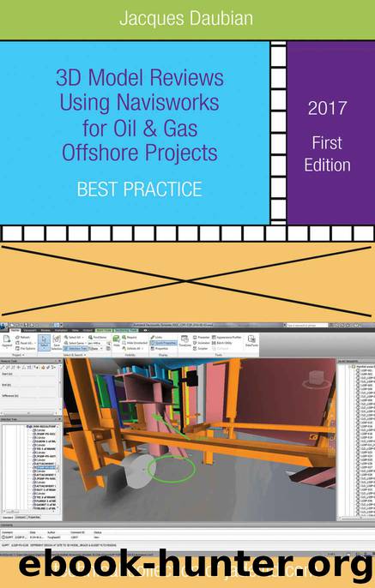Open the Select All dropdown
This screenshot has height=588, width=375.
click(73, 338)
